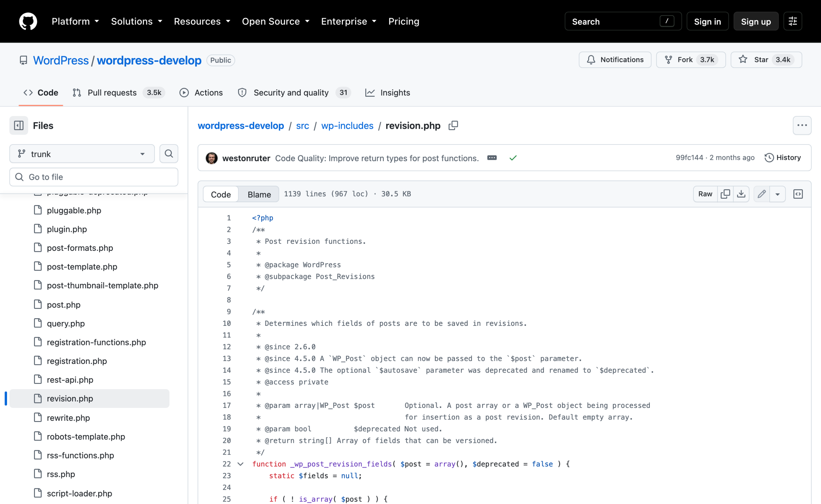The image size is (821, 504).
Task: Click westonruter's avatar image
Action: tap(212, 158)
